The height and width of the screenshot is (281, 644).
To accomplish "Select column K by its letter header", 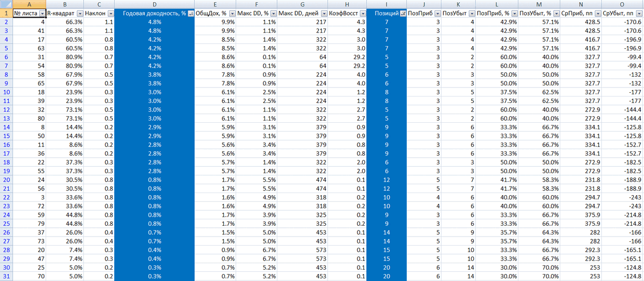I will point(458,4).
